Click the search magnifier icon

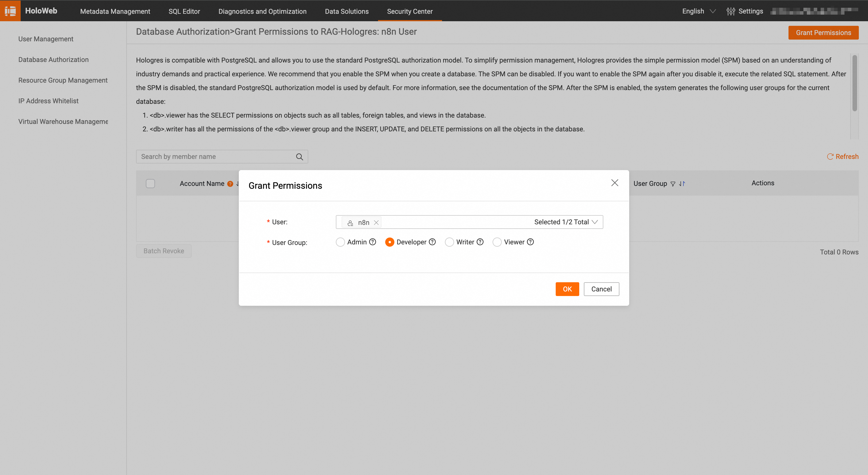[x=299, y=157]
